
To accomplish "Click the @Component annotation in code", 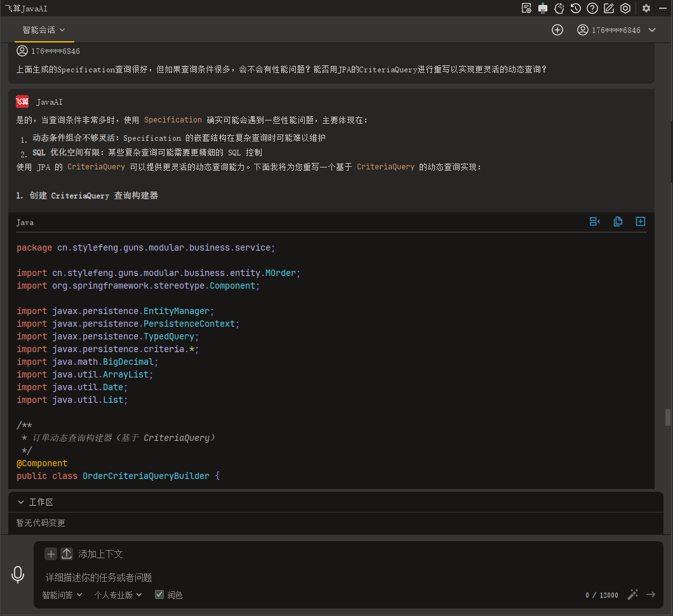I will [42, 463].
